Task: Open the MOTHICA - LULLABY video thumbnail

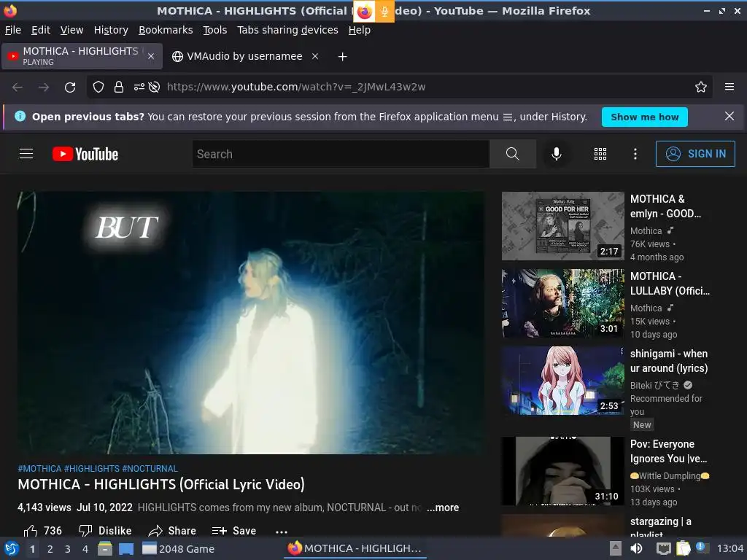Action: [562, 303]
